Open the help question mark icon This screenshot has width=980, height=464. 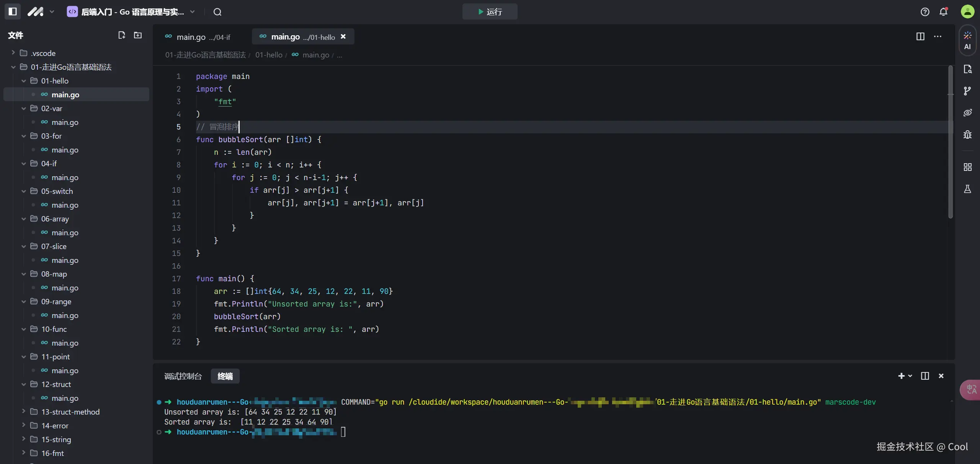(925, 12)
